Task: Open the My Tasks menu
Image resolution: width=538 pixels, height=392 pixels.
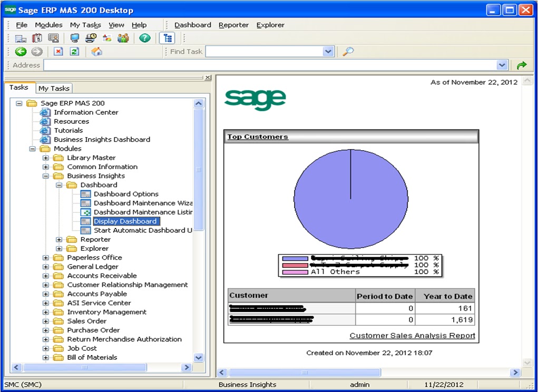Action: click(x=85, y=25)
